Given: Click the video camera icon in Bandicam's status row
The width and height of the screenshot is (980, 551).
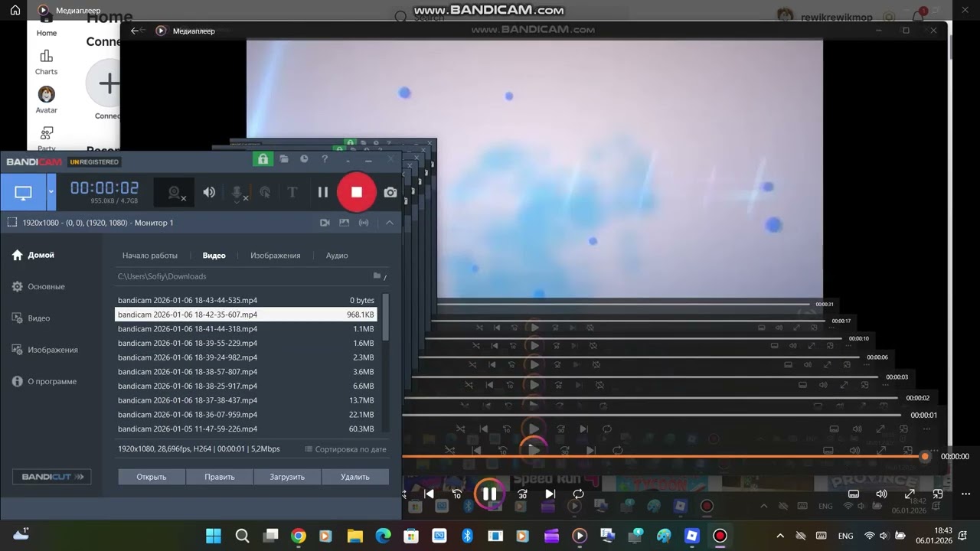Looking at the screenshot, I should coord(325,223).
